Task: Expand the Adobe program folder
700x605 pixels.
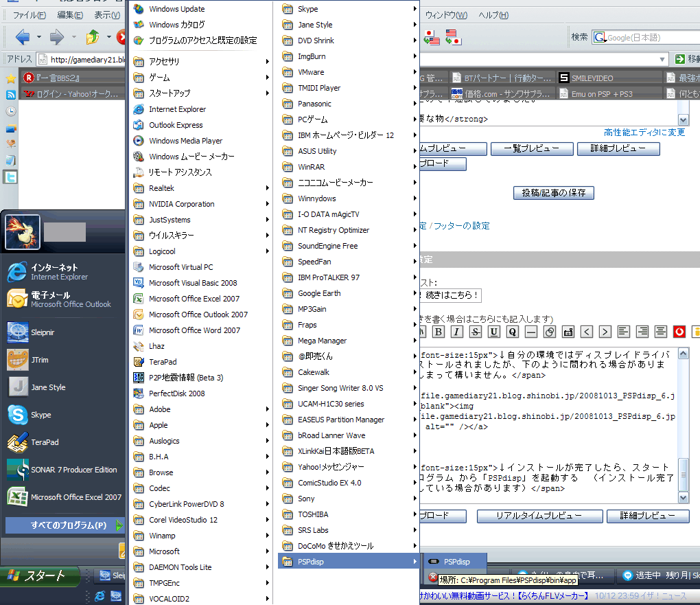Action: (201, 409)
